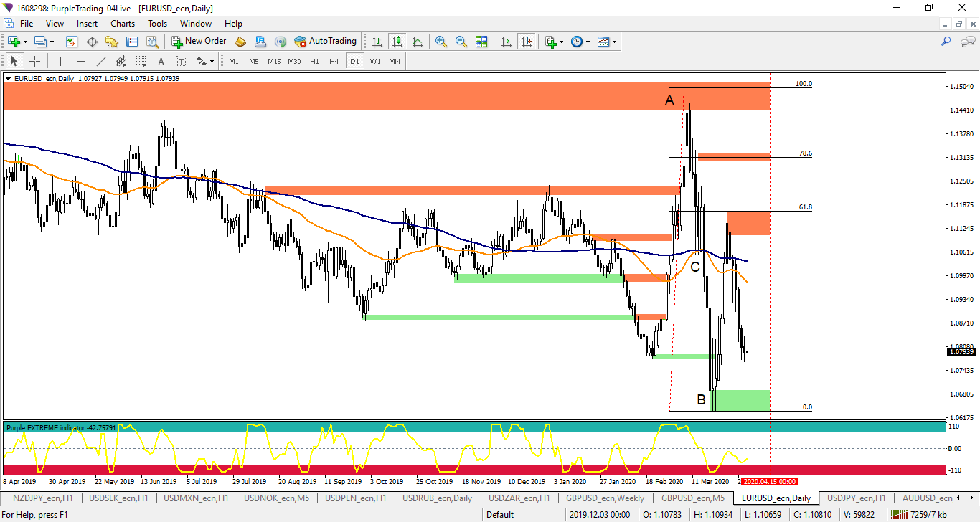
Task: Switch to the USDJPY_ecn,H1 chart tab
Action: (x=857, y=498)
